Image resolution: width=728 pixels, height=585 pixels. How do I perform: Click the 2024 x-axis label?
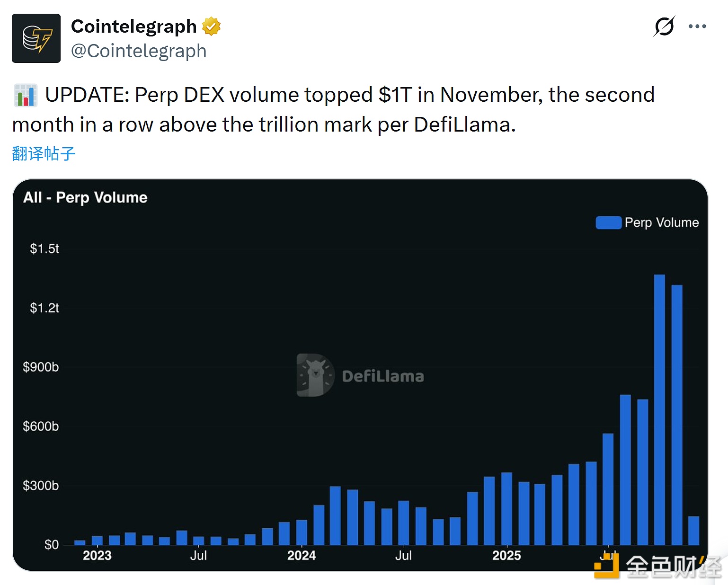302,556
